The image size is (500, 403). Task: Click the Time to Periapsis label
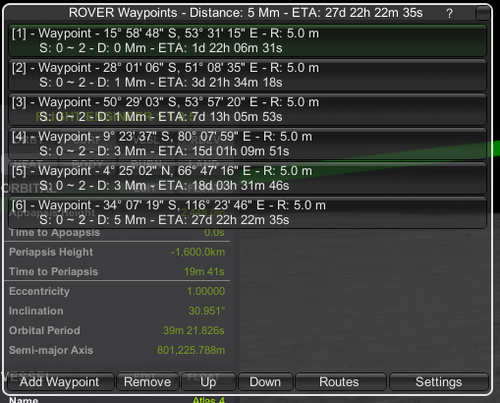click(x=53, y=272)
